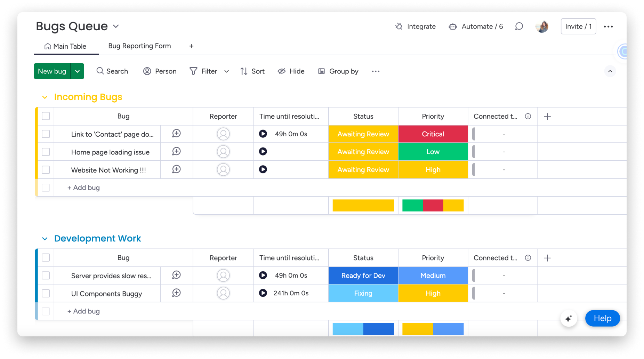Collapse the Incoming Bugs group

[45, 97]
